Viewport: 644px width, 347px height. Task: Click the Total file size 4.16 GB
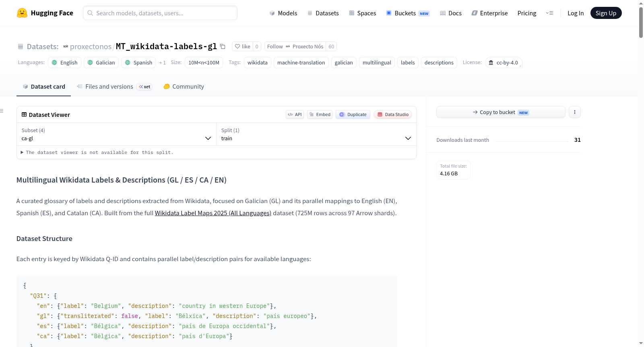tap(453, 170)
